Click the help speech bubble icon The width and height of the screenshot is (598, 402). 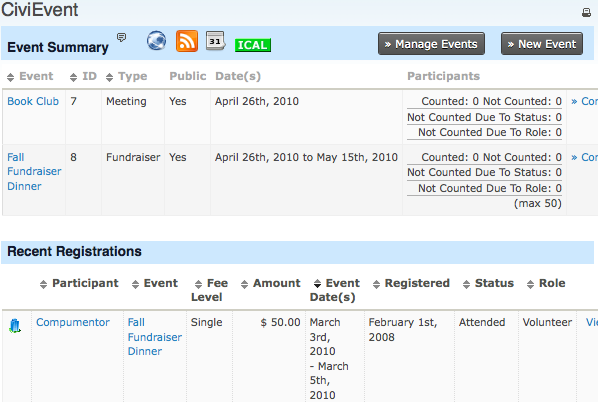pyautogui.click(x=121, y=37)
